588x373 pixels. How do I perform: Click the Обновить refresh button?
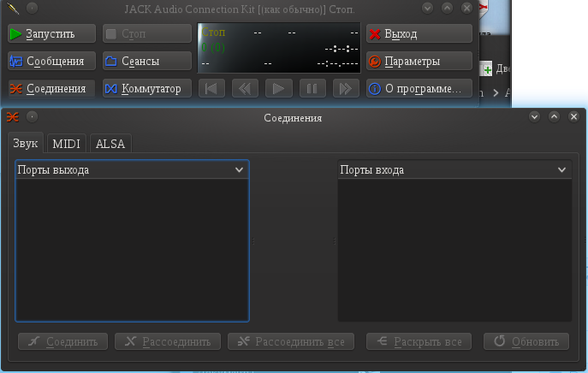[526, 341]
